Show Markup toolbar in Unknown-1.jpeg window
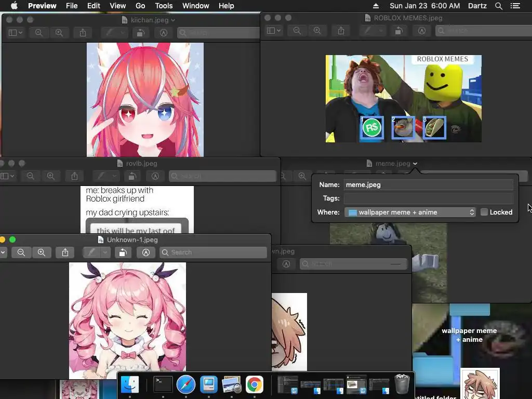This screenshot has height=399, width=532. click(146, 252)
